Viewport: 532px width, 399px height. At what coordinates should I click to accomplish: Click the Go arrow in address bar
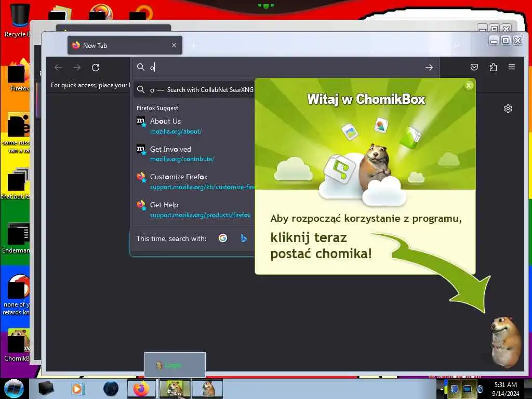tap(429, 68)
